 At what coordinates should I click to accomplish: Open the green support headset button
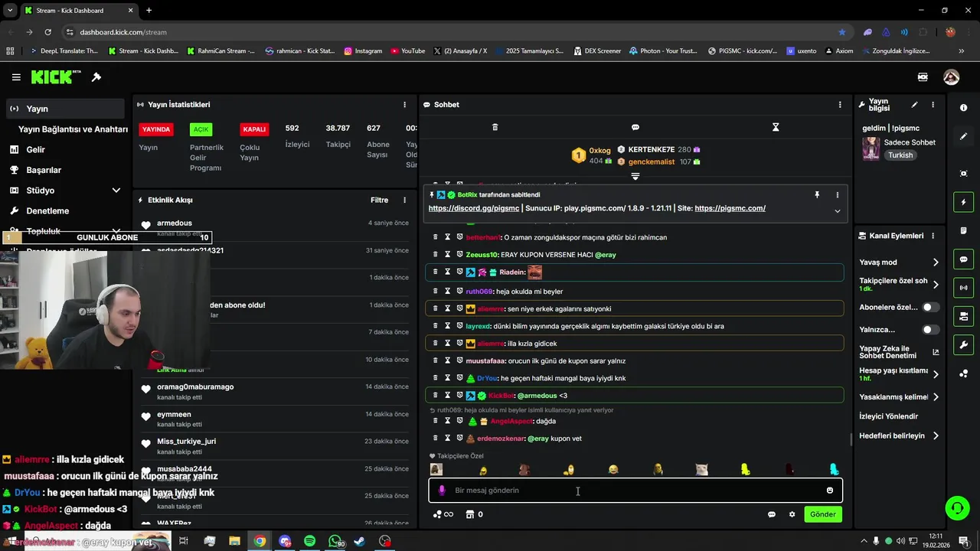[956, 507]
